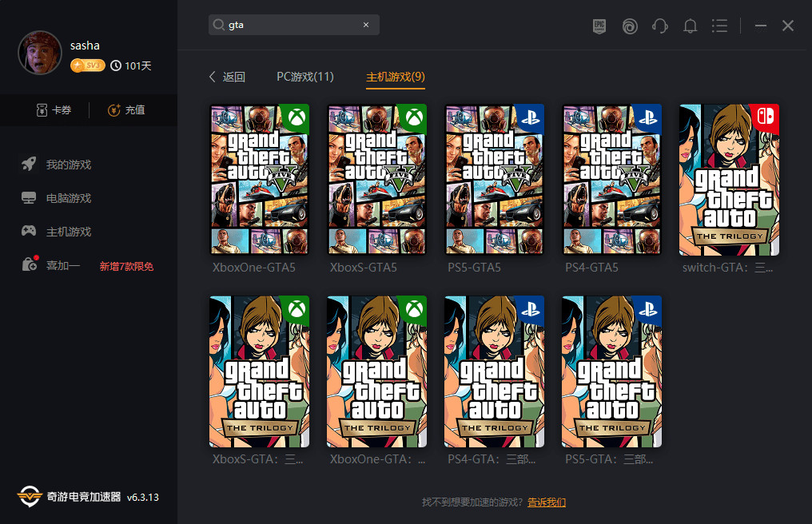Open 充值 recharge
This screenshot has width=812, height=524.
[x=126, y=109]
